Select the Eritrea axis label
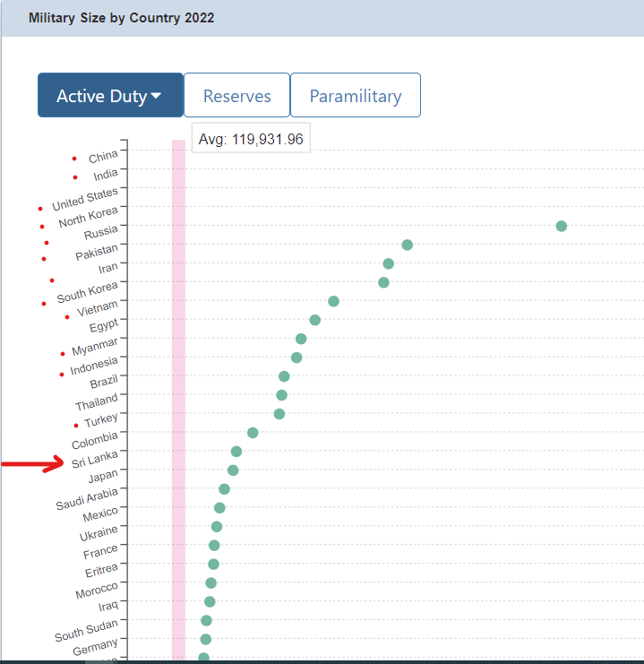The image size is (644, 664). [x=101, y=571]
